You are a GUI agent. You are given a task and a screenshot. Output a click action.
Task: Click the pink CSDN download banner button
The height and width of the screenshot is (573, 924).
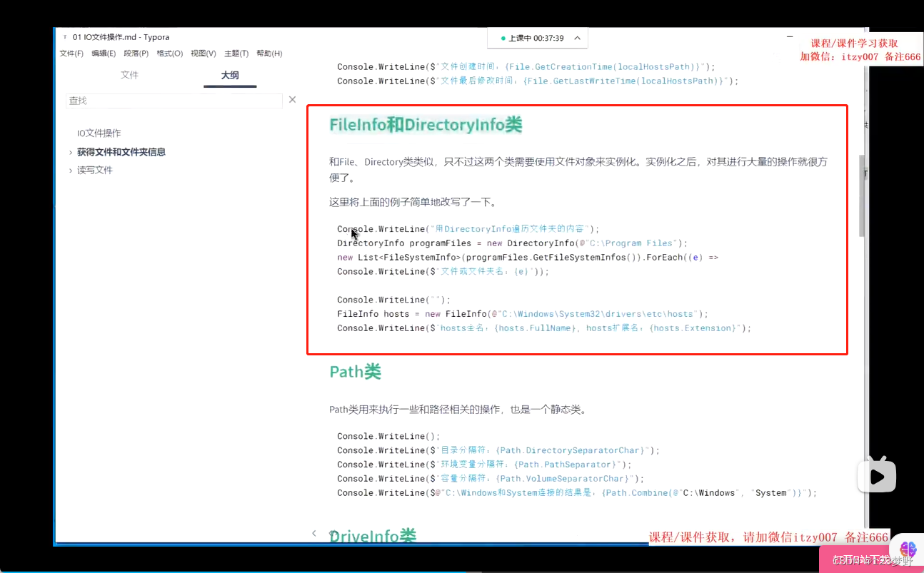(863, 559)
